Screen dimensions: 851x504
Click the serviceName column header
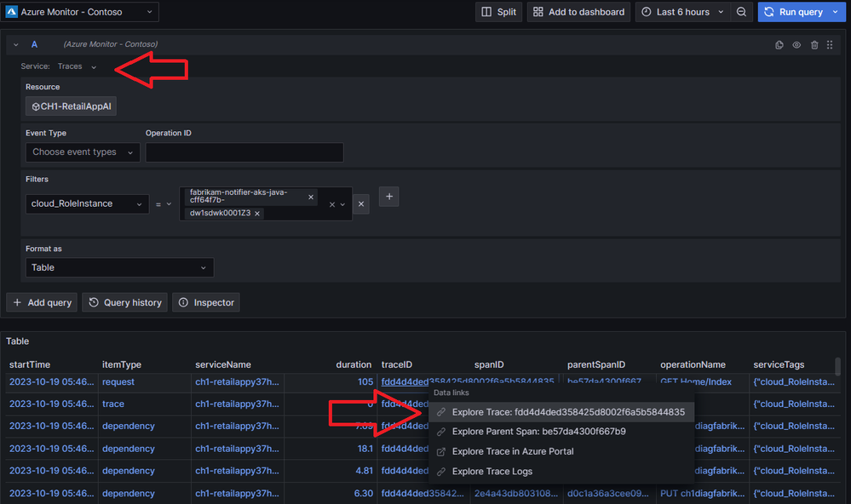click(x=223, y=364)
